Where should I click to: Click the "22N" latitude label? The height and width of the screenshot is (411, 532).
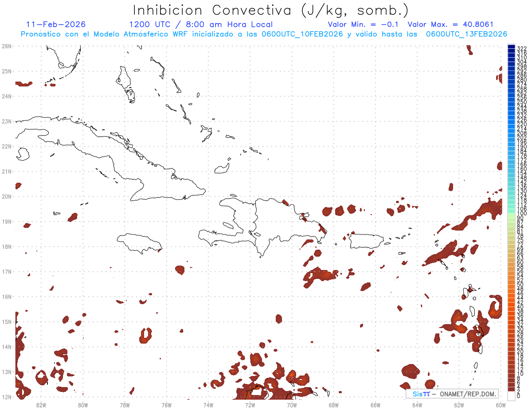pyautogui.click(x=7, y=146)
